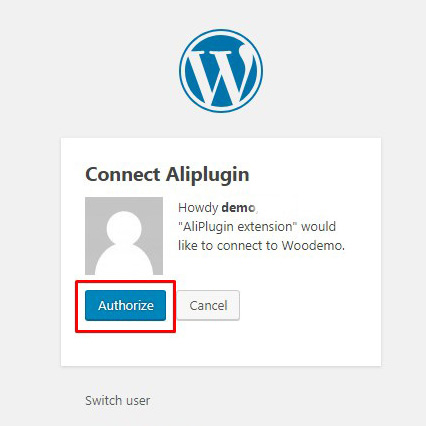Click the white W letter in logo
Viewport: 426px width, 426px height.
220,75
